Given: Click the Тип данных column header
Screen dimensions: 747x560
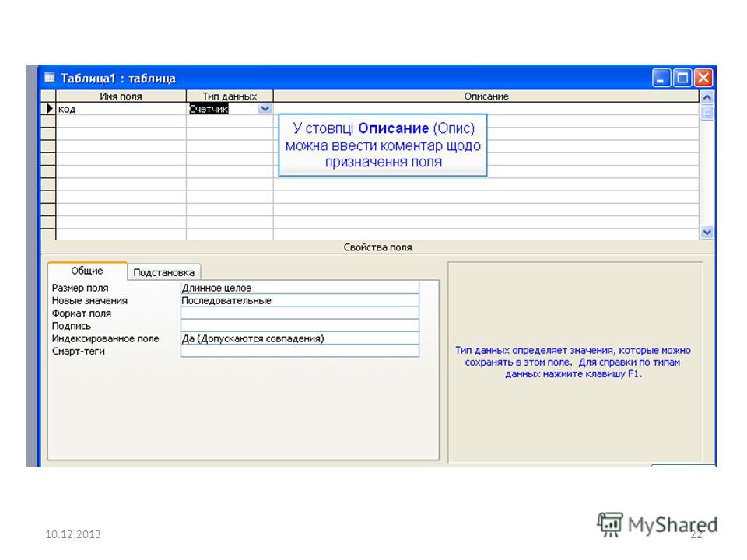Looking at the screenshot, I should pyautogui.click(x=230, y=96).
